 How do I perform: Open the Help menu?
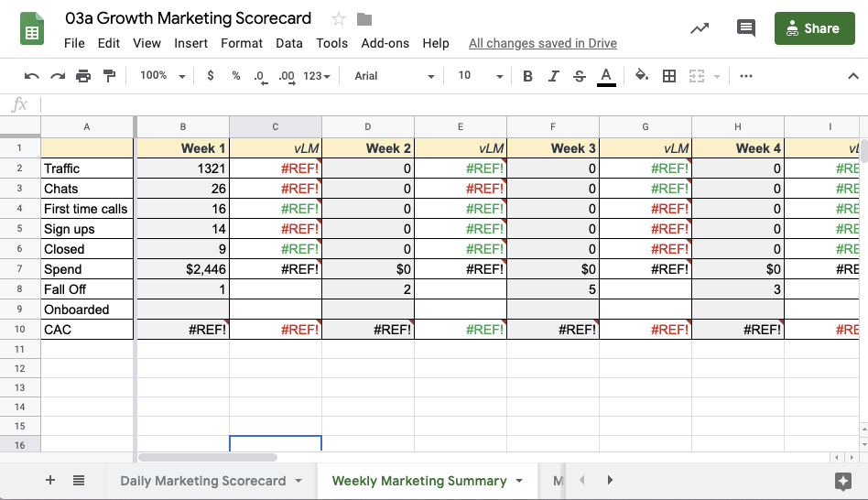tap(436, 43)
